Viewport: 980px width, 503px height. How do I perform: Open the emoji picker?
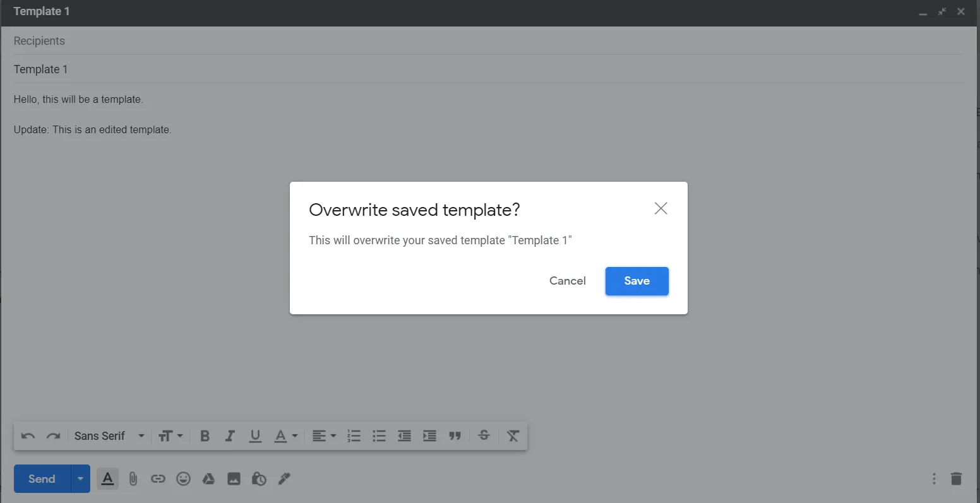coord(183,479)
